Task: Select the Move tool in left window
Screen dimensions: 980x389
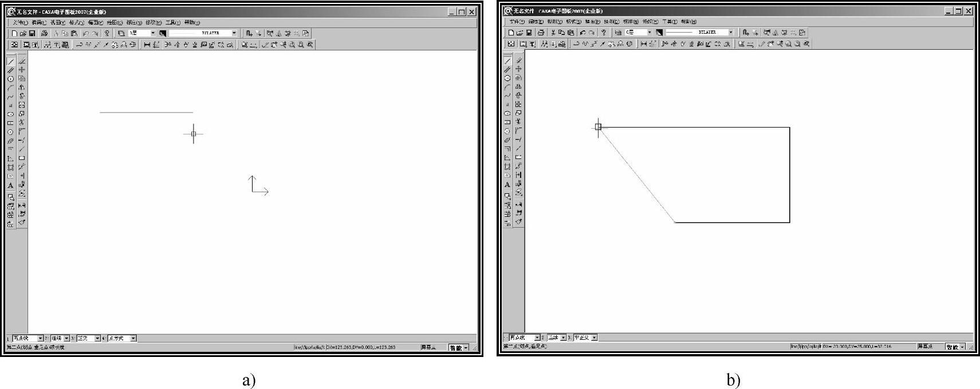Action: point(22,70)
